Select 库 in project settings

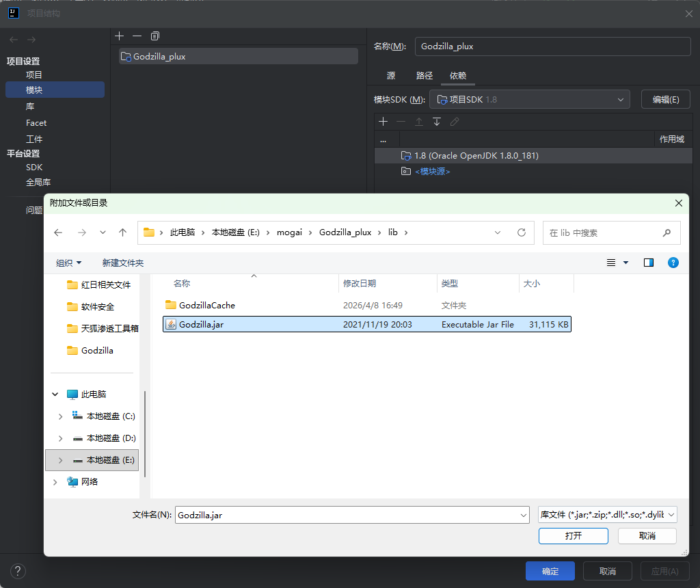tap(30, 106)
